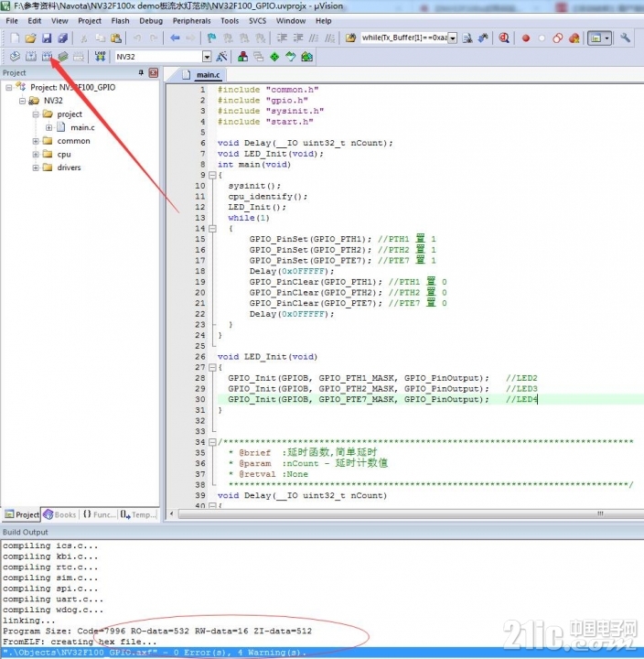
Task: Switch to the Functions panel tab
Action: pyautogui.click(x=100, y=514)
